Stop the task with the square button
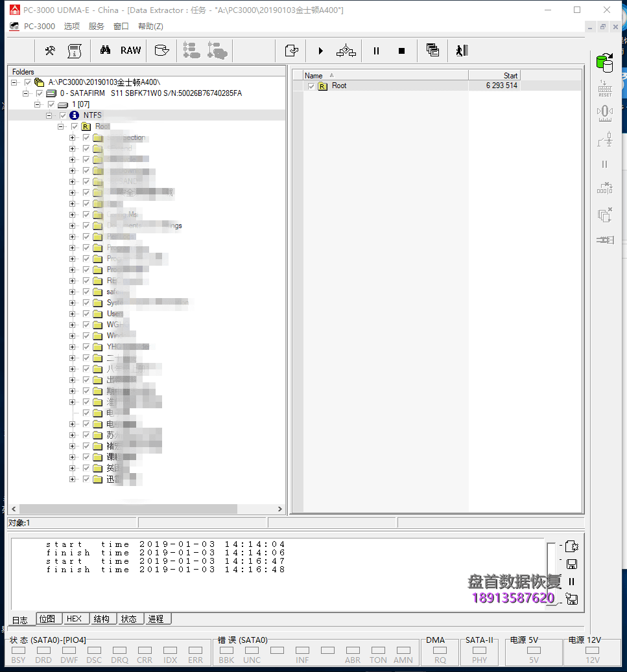Image resolution: width=627 pixels, height=672 pixels. coord(401,51)
